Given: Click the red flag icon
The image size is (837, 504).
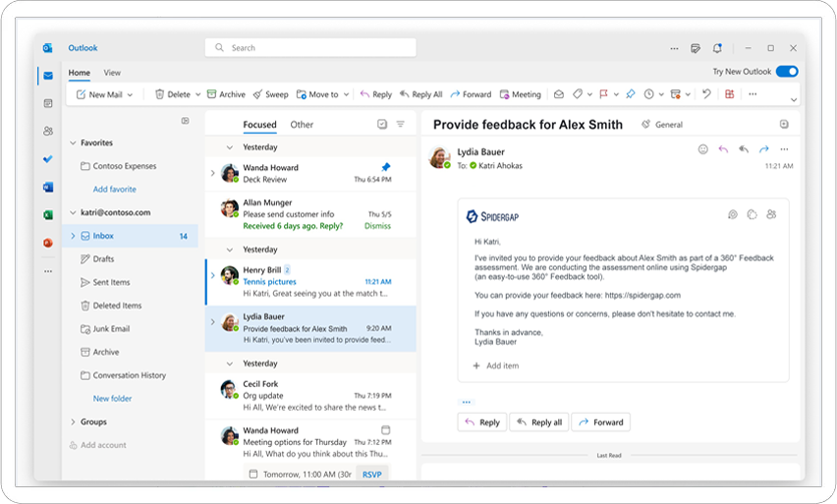Looking at the screenshot, I should (604, 94).
